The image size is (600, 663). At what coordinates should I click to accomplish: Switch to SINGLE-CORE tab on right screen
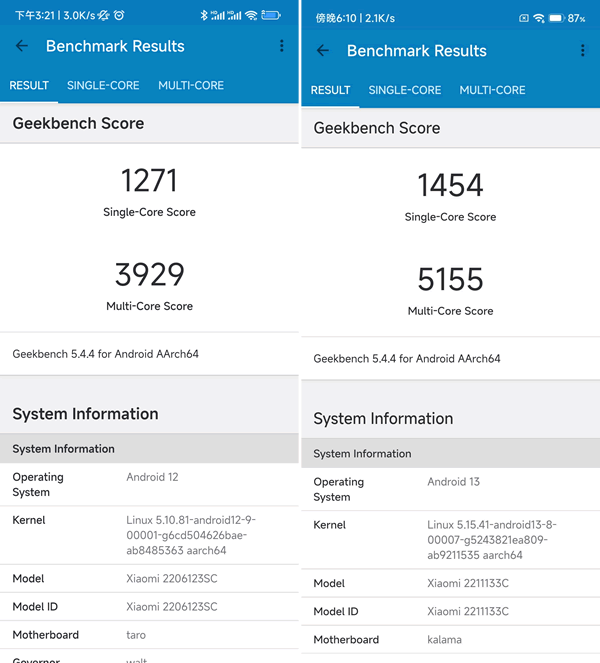point(404,90)
